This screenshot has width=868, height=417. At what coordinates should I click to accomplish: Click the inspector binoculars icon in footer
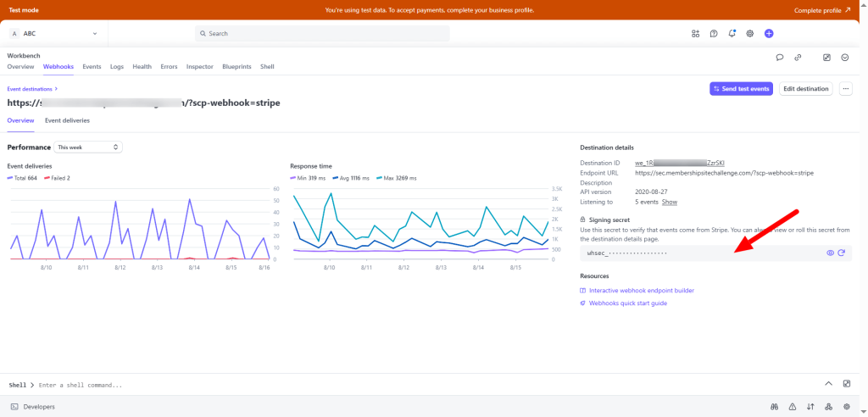point(774,407)
